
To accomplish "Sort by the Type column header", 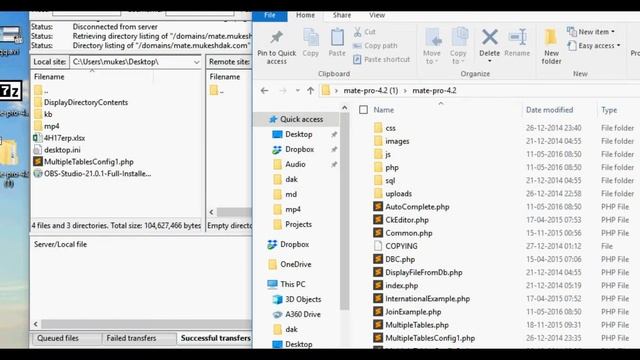I will (609, 110).
